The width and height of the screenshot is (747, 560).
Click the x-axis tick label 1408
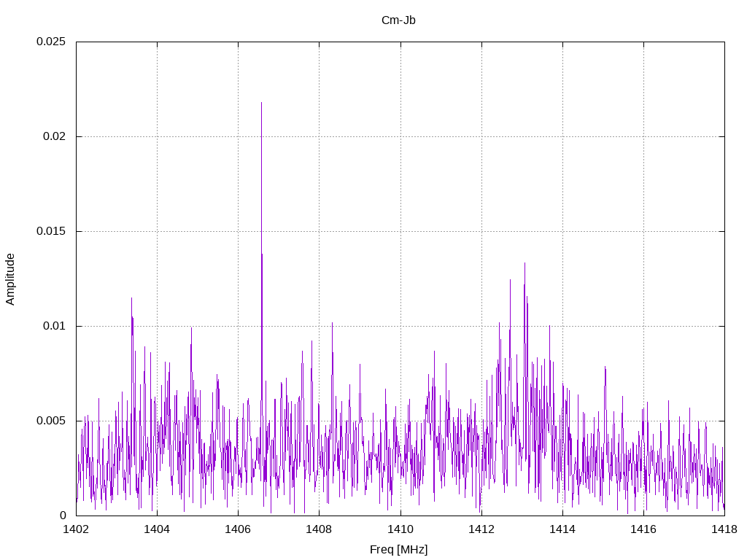click(x=320, y=529)
